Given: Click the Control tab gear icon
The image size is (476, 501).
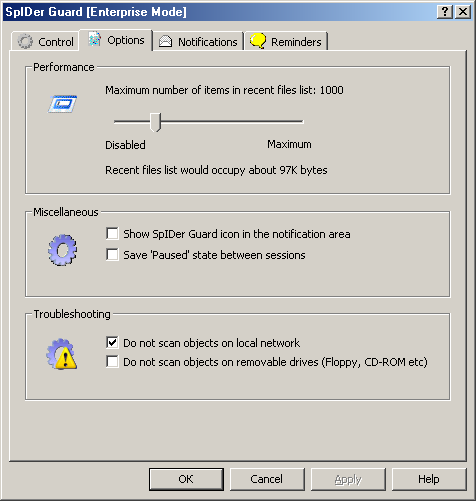Looking at the screenshot, I should [x=25, y=41].
